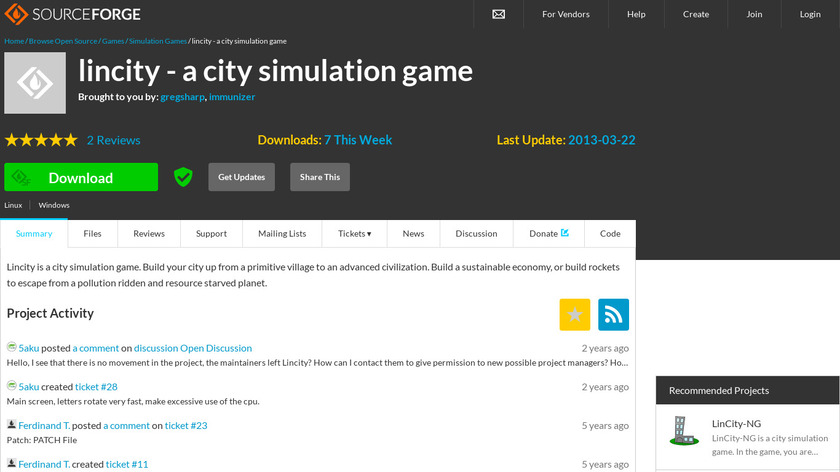
Task: Select the Windows platform label
Action: point(54,205)
